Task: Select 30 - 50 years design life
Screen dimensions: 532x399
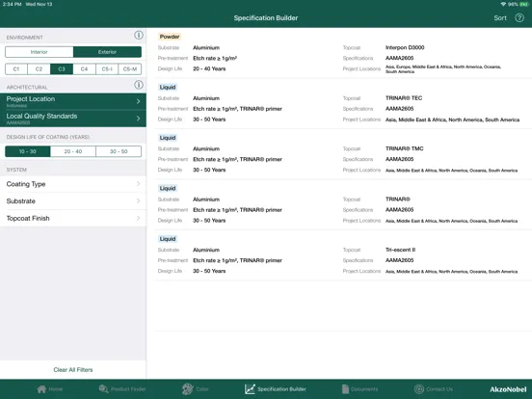Action: [119, 151]
